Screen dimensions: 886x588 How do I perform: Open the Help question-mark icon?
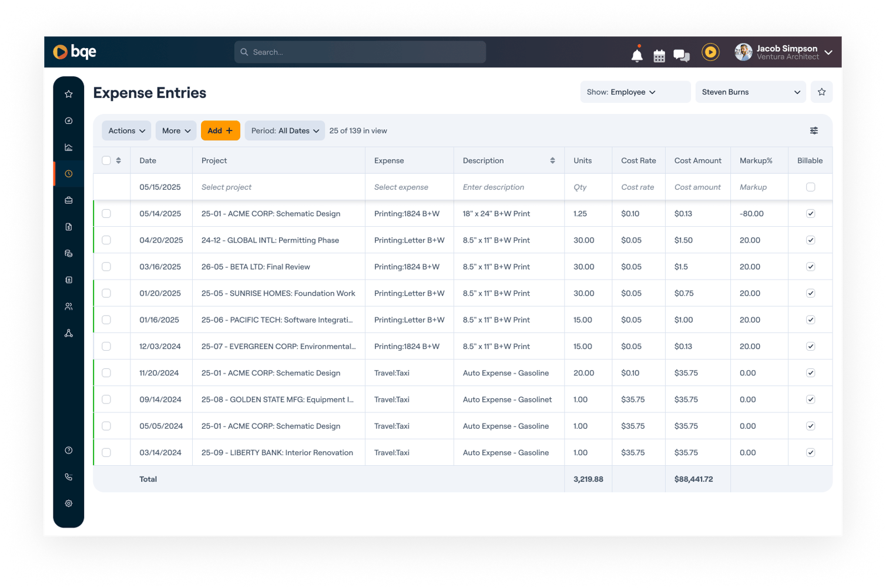click(68, 450)
